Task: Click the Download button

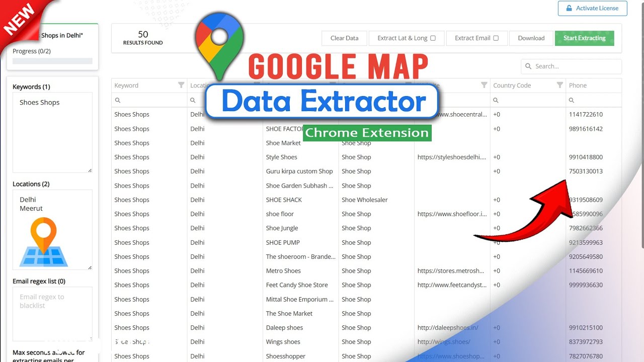Action: 531,38
